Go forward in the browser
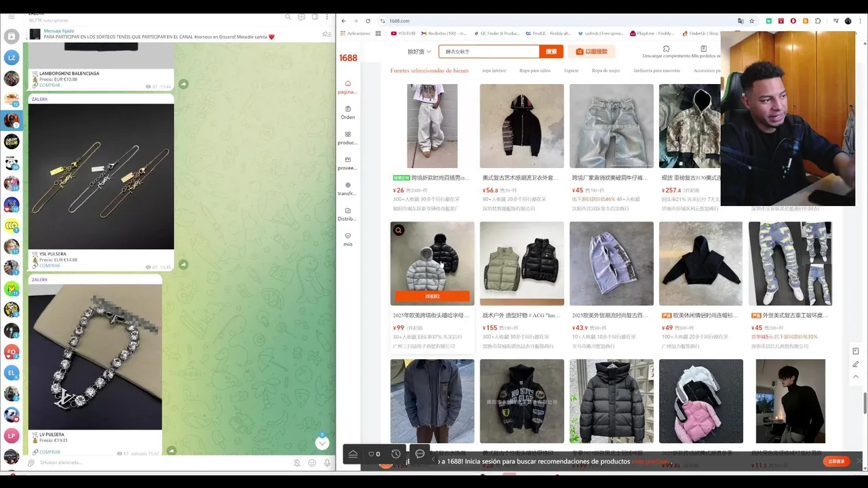 (355, 21)
